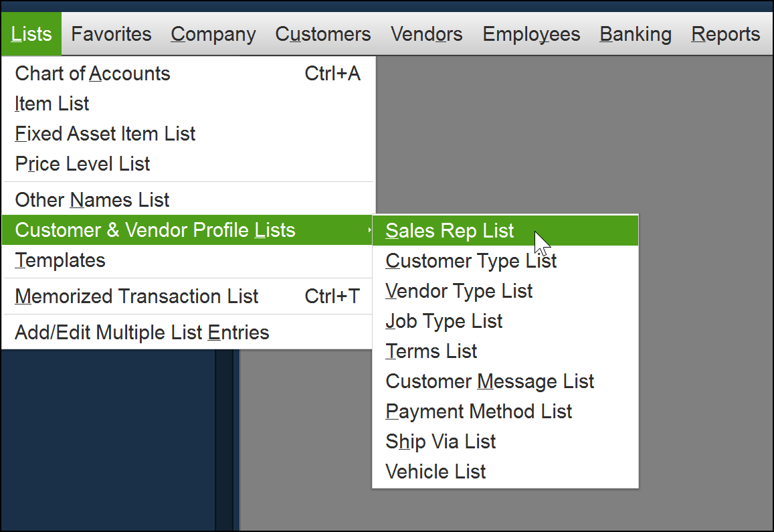This screenshot has height=532, width=774.
Task: Open the Favorites menu
Action: 111,33
